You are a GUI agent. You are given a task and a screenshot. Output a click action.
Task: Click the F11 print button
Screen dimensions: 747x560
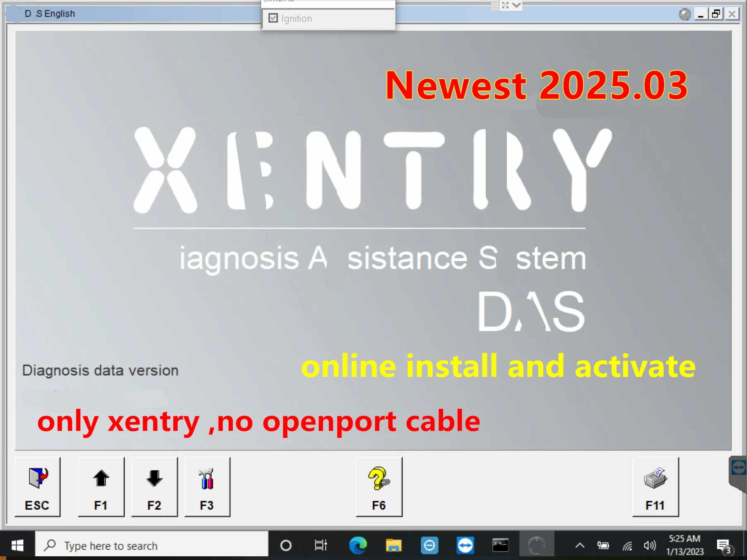point(655,487)
